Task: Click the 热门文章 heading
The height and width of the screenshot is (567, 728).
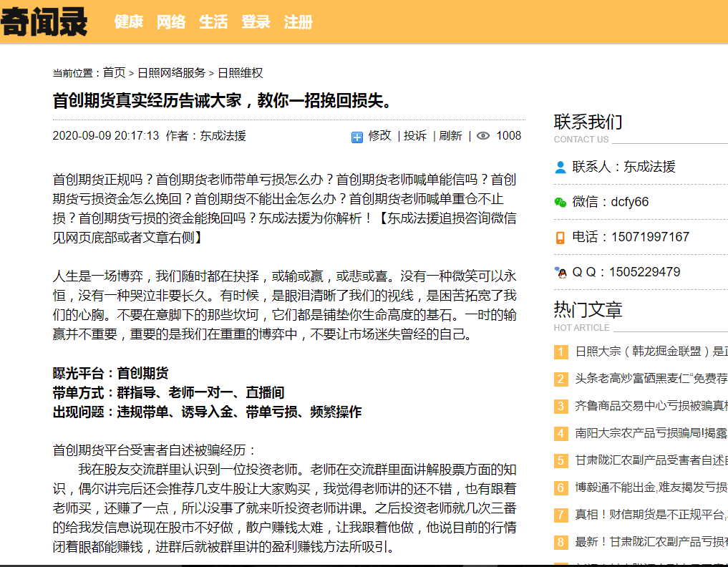Action: [588, 310]
